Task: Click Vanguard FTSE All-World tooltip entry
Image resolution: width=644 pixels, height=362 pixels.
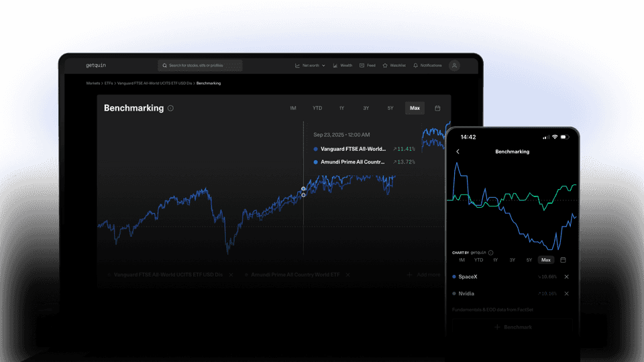Action: click(x=364, y=149)
